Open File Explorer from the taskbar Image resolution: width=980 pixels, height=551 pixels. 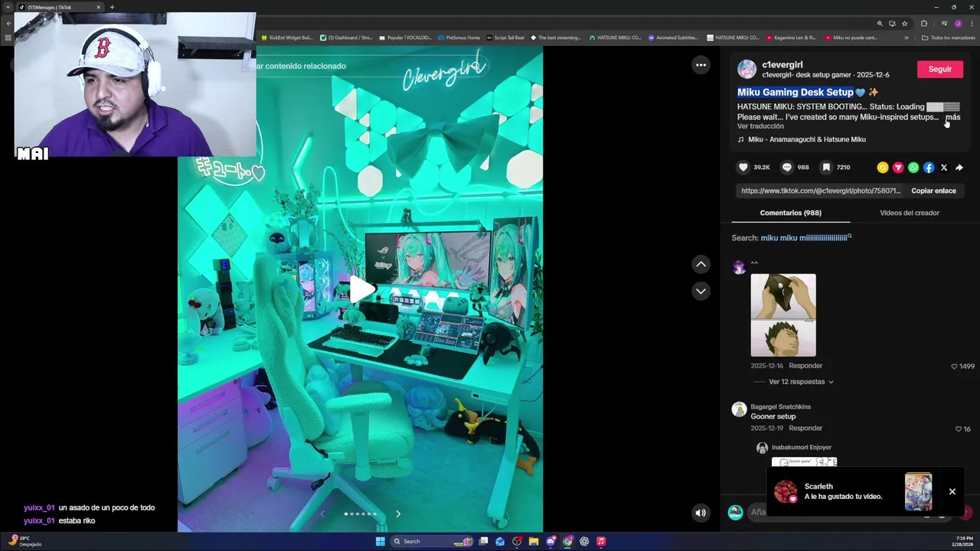(534, 541)
